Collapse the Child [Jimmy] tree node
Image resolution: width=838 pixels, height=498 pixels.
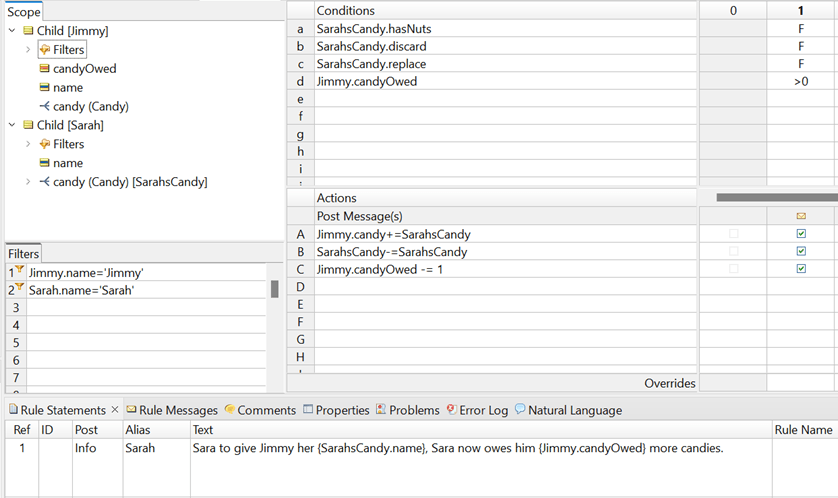click(11, 31)
